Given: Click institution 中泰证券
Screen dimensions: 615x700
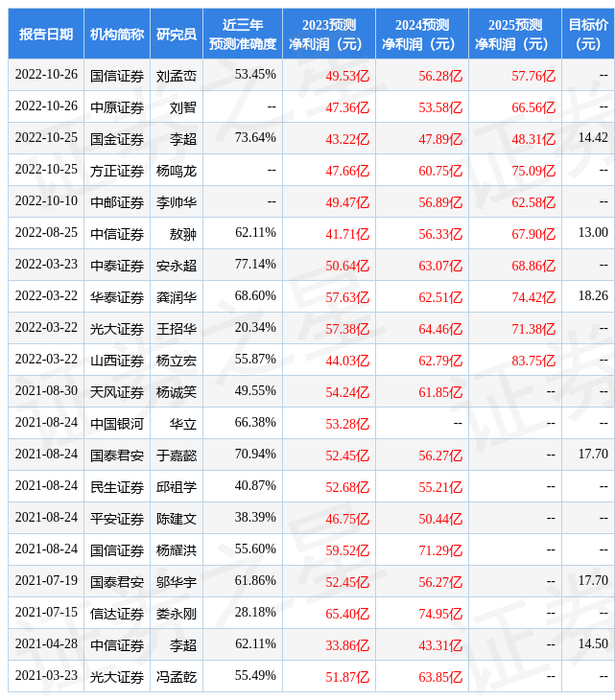Looking at the screenshot, I should [117, 266].
